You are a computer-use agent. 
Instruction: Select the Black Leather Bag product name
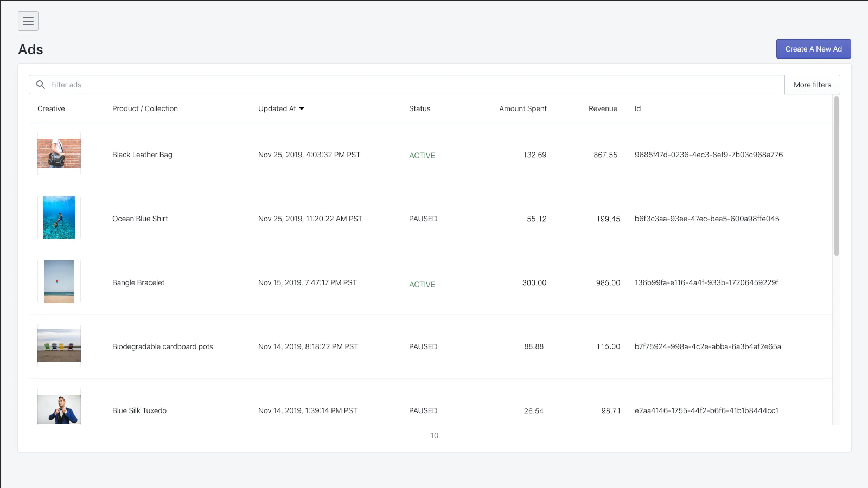pos(142,155)
